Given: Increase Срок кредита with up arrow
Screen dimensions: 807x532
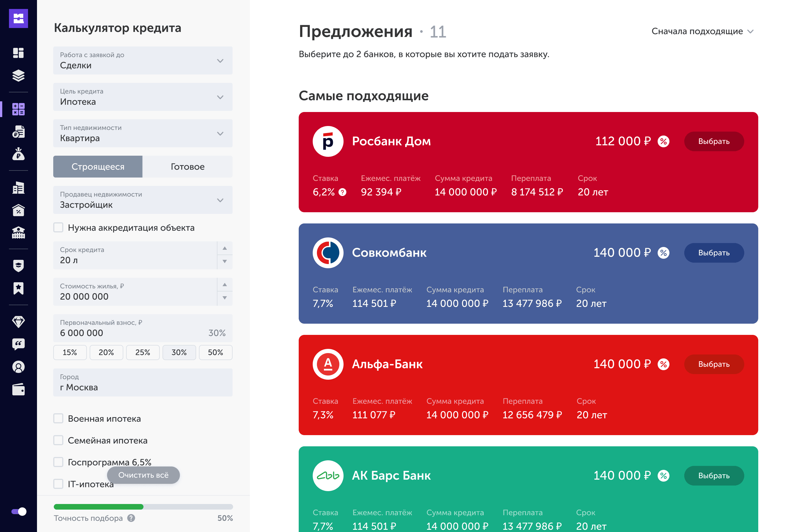Looking at the screenshot, I should 225,248.
